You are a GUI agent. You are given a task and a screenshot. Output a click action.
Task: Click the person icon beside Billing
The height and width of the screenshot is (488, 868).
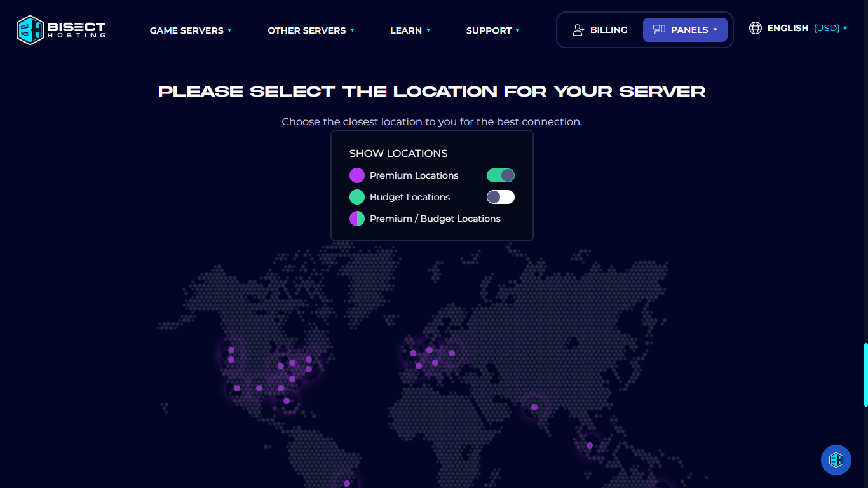click(578, 29)
